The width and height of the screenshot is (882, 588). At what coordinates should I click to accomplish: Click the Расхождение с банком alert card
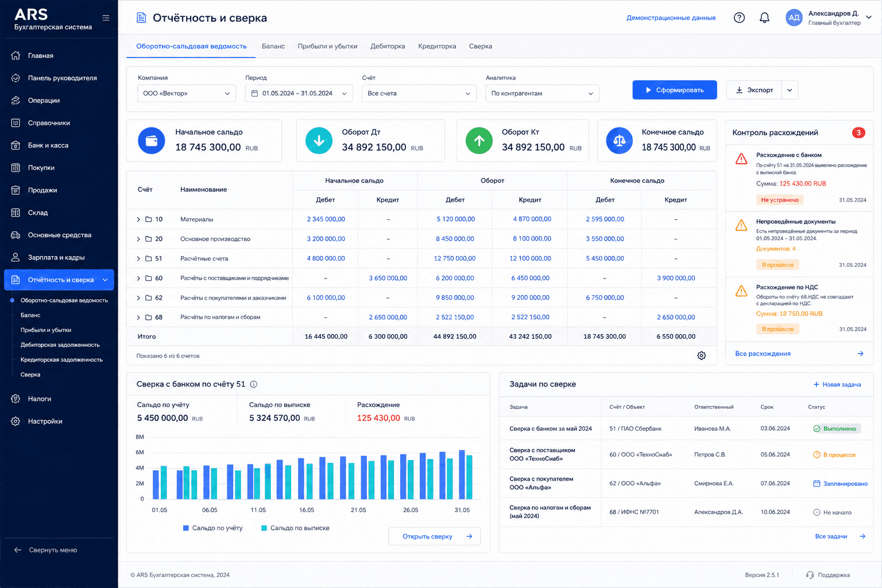(799, 178)
